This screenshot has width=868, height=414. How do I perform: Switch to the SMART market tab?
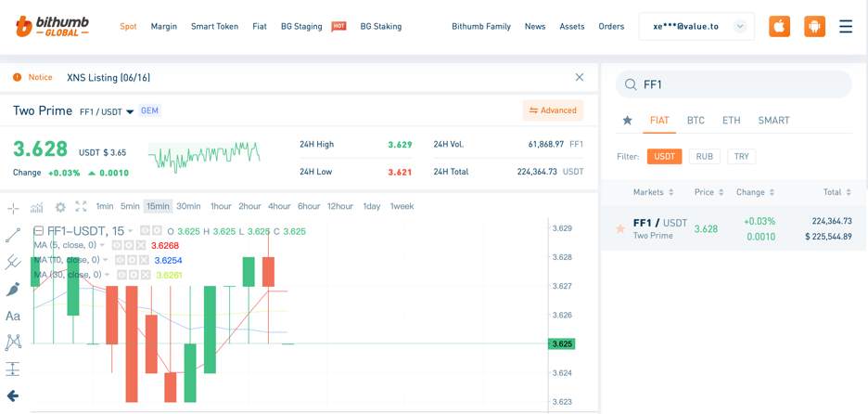[773, 121]
